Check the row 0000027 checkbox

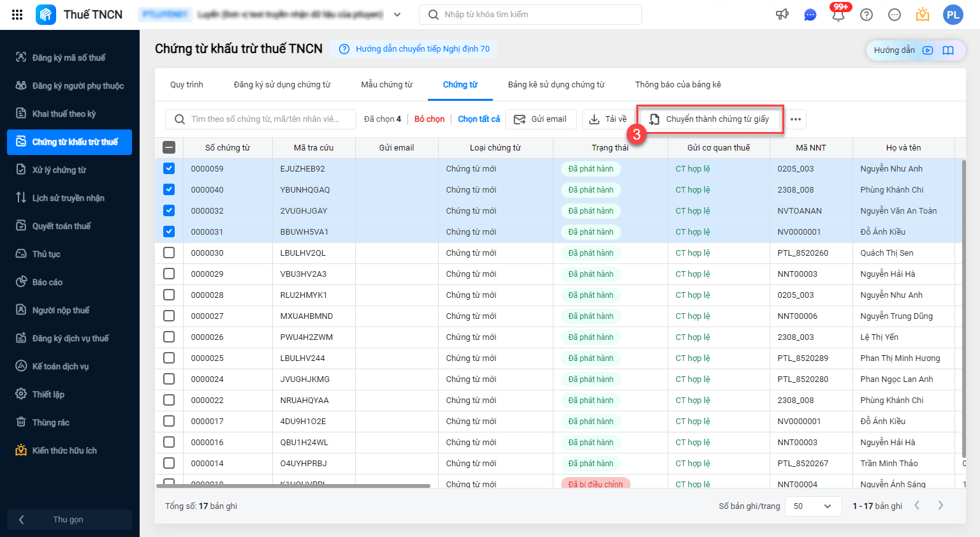[x=169, y=316]
